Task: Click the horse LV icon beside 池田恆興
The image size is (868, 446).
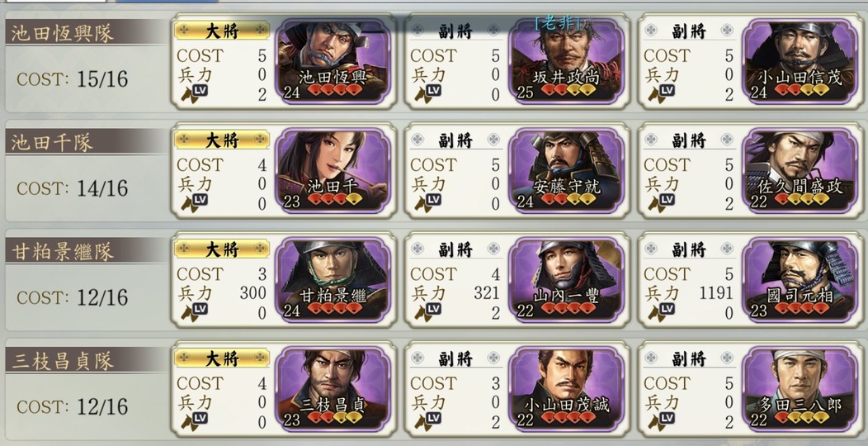Action: coord(191,95)
